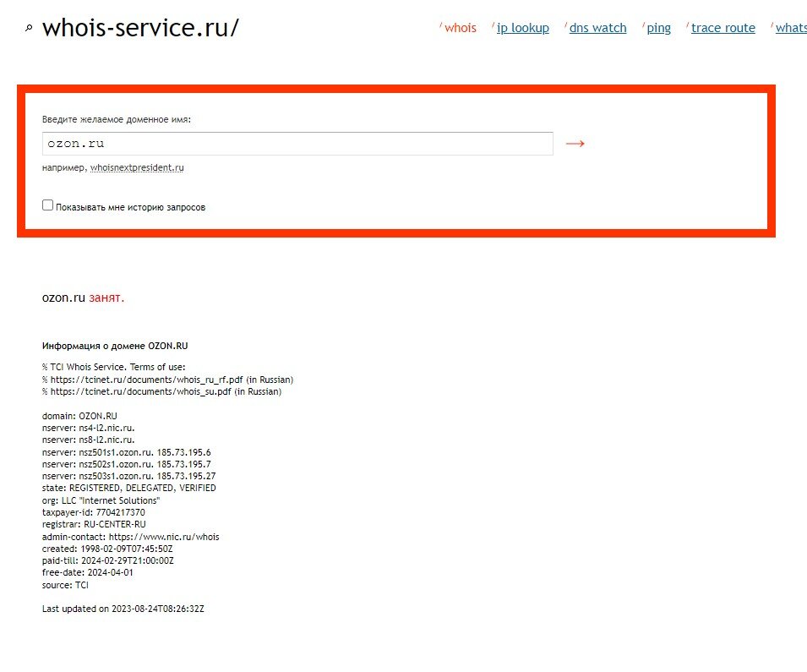Screen dimensions: 807x672
Task: Click the taxpayer-id 7704217370 line
Action: tap(93, 512)
